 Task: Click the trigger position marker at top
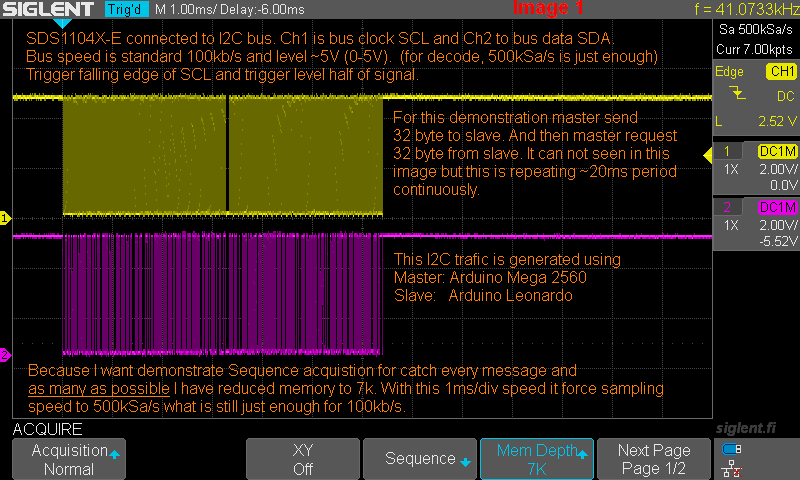tap(62, 23)
